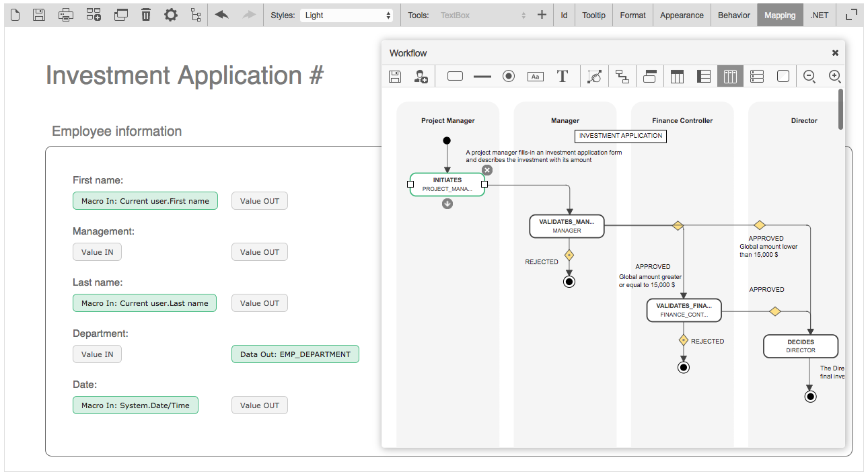Toggle the three-column table layout button
Viewport: 868px width, 476px height.
click(x=677, y=77)
